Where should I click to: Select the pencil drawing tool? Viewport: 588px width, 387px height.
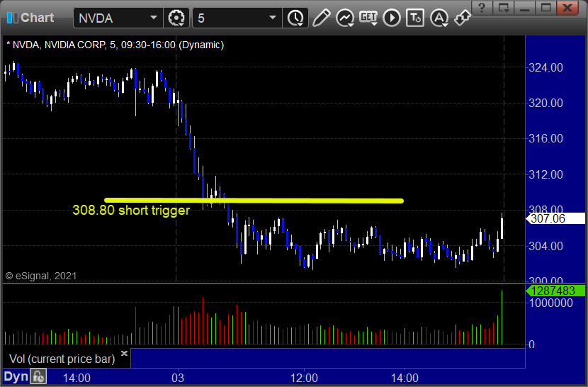[322, 18]
